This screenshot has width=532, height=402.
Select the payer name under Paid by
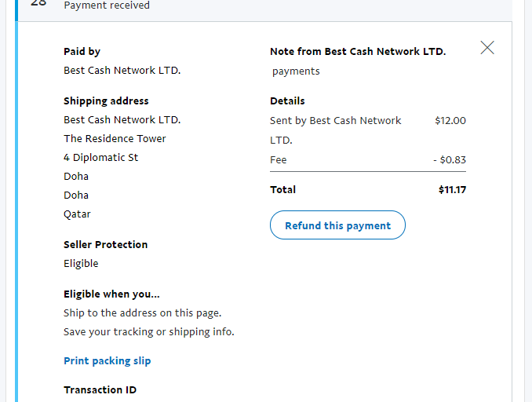coord(122,71)
